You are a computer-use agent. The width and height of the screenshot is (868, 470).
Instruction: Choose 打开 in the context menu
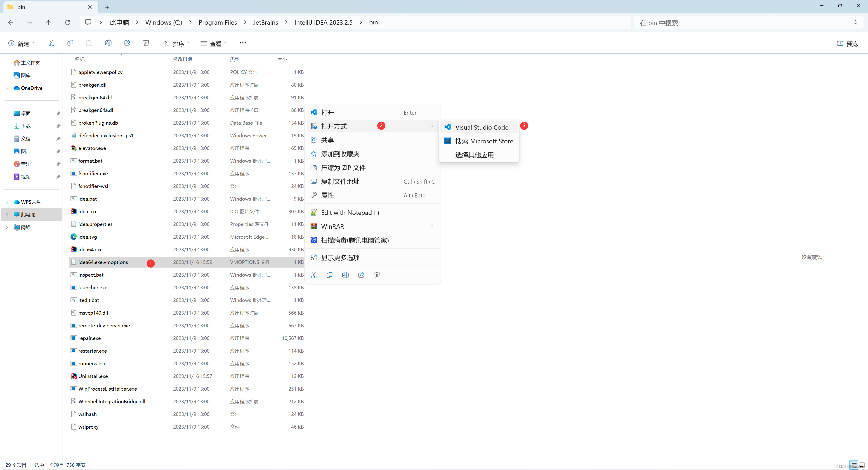[372, 112]
